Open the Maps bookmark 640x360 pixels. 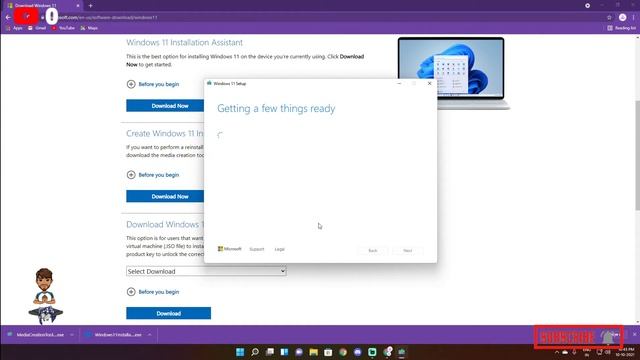coord(89,28)
